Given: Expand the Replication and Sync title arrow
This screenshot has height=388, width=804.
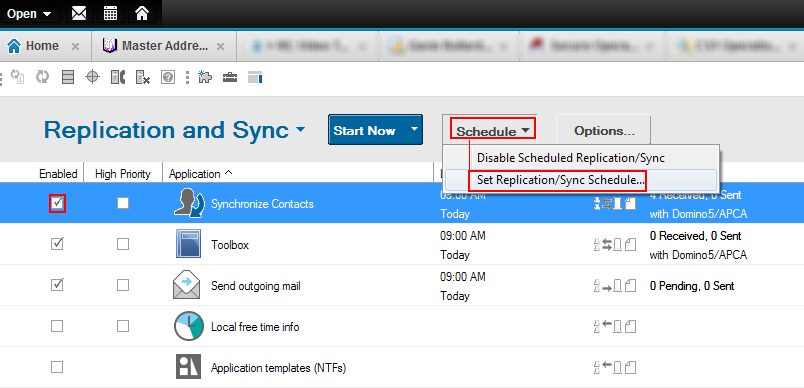Looking at the screenshot, I should (x=300, y=129).
